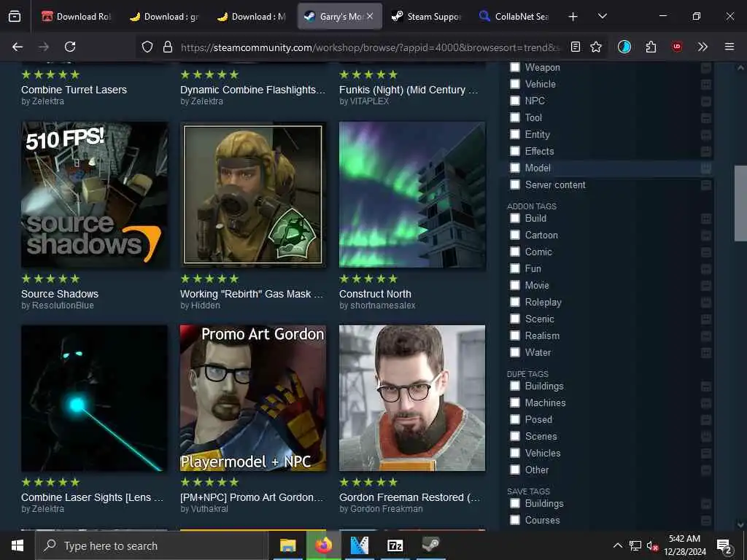Exclude the Server content tag using its icon
Viewport: 747px width, 560px height.
[706, 184]
